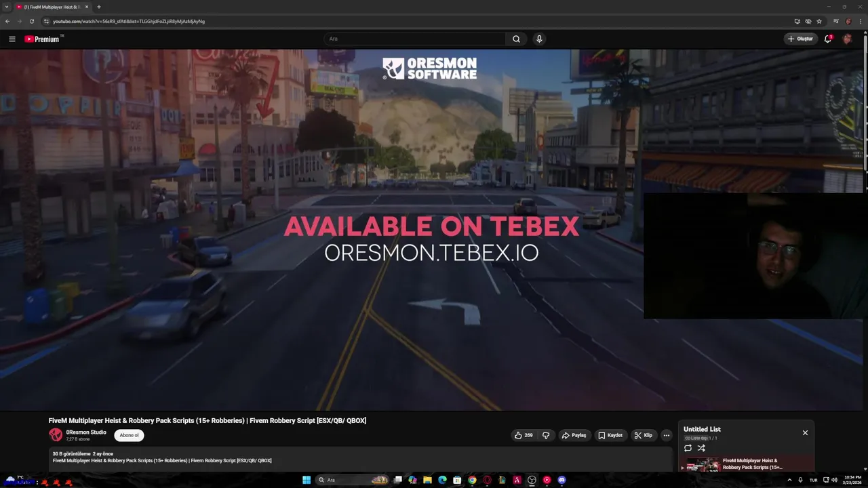The width and height of the screenshot is (868, 488).
Task: Open taskbar clock showing 10:34 PM
Action: click(x=852, y=480)
